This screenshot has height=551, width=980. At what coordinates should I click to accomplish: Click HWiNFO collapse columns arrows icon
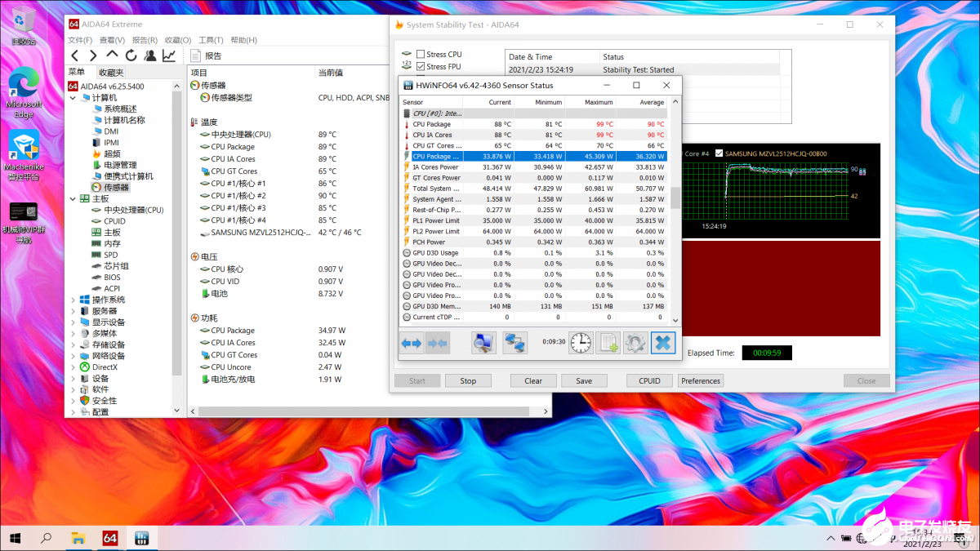(438, 343)
